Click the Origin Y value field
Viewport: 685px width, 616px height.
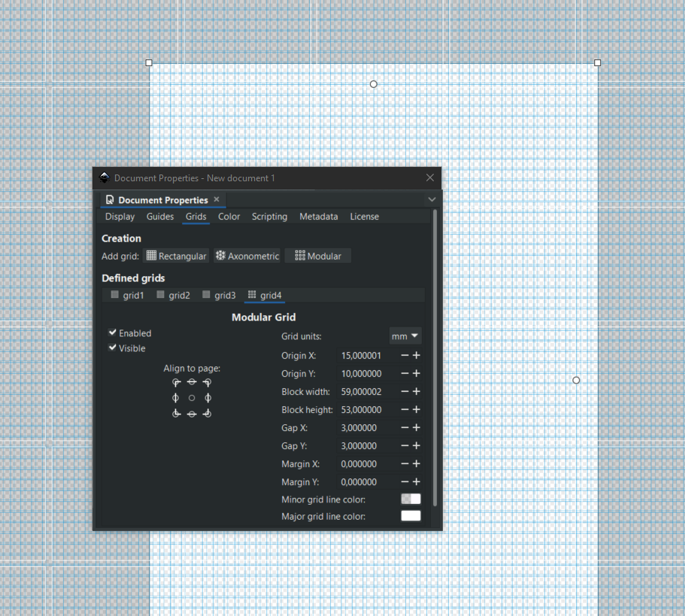367,374
